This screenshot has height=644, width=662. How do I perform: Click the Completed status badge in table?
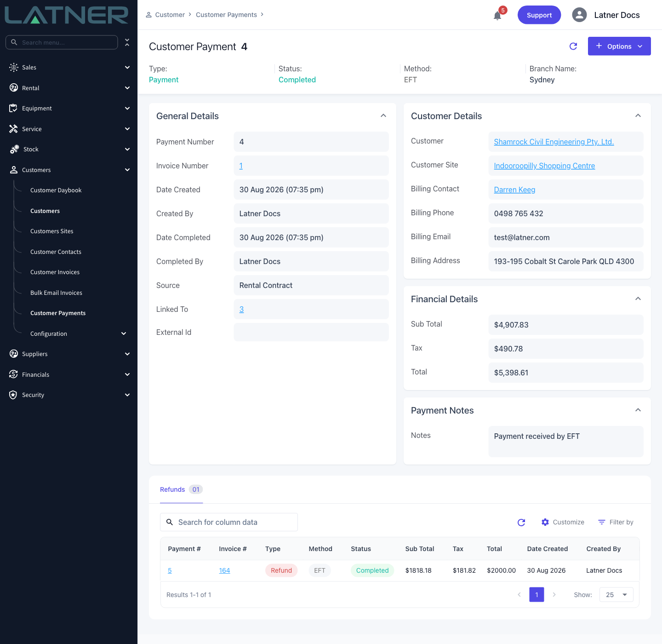pos(372,570)
